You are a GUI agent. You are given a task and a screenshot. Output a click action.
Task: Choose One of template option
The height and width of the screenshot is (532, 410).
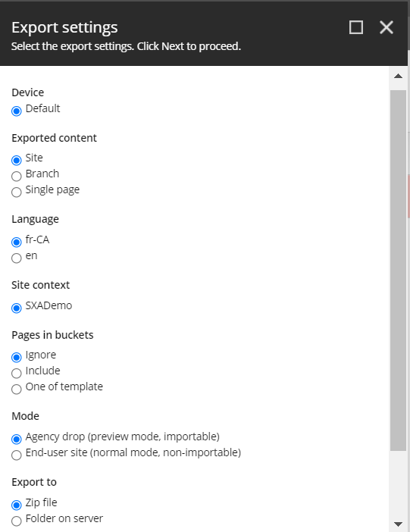(x=16, y=390)
